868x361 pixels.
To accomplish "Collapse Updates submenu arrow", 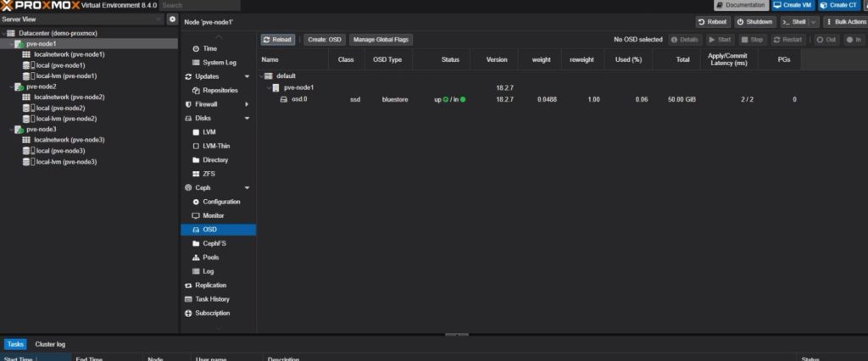I will coord(247,76).
